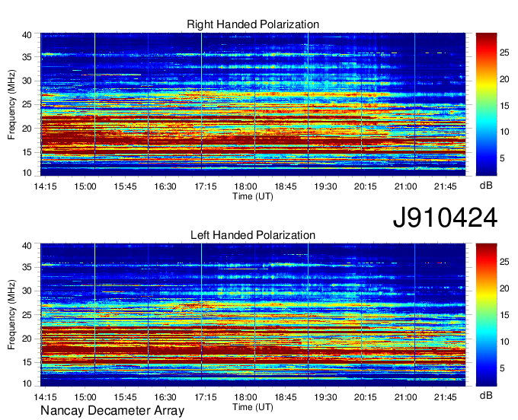This screenshot has width=518, height=420.
Task: Click the Left Handed Polarization spectrogram image
Action: (253, 315)
